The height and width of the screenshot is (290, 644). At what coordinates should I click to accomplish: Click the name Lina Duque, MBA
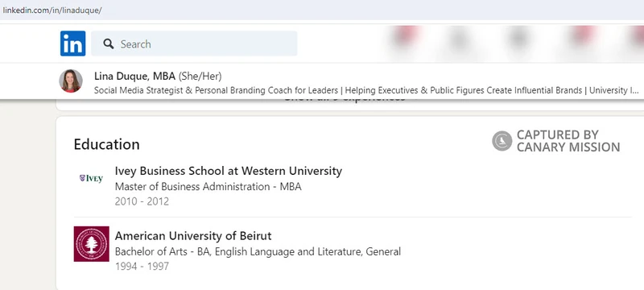tap(134, 76)
